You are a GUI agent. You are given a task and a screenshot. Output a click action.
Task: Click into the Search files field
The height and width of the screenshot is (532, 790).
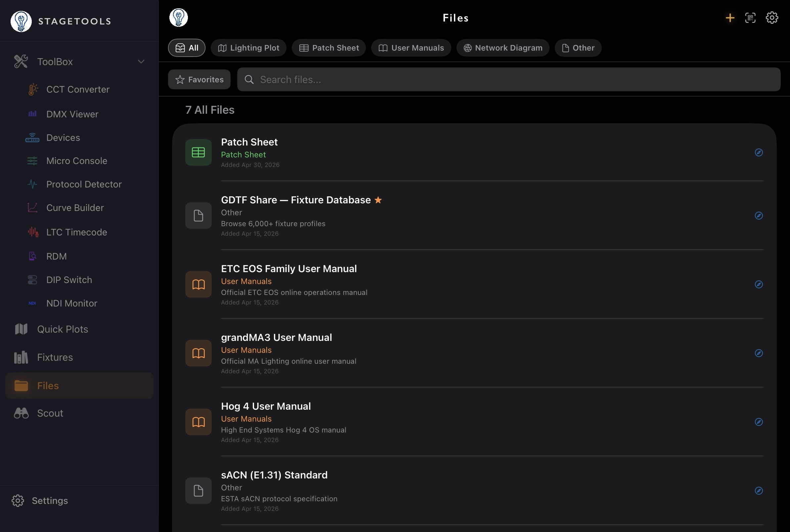[508, 79]
